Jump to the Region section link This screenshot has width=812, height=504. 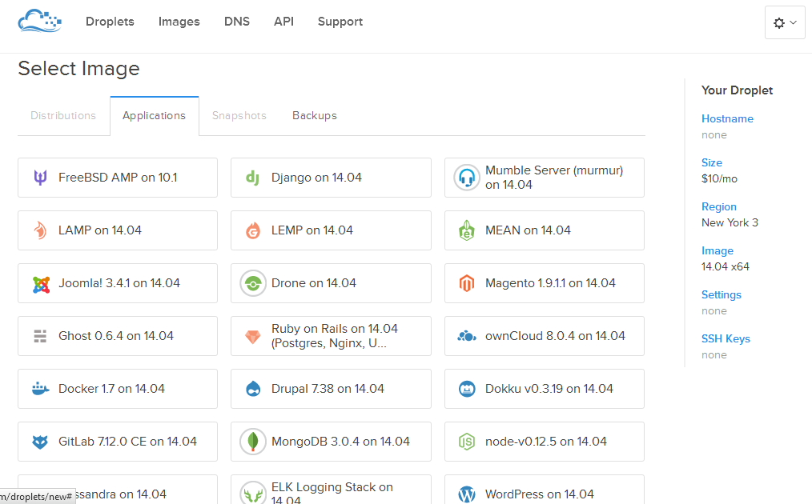pos(719,206)
